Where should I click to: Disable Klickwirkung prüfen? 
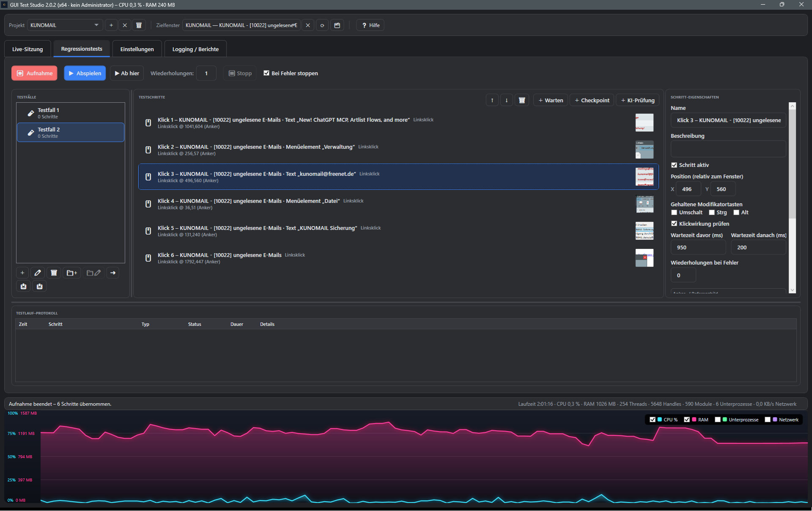(x=674, y=224)
